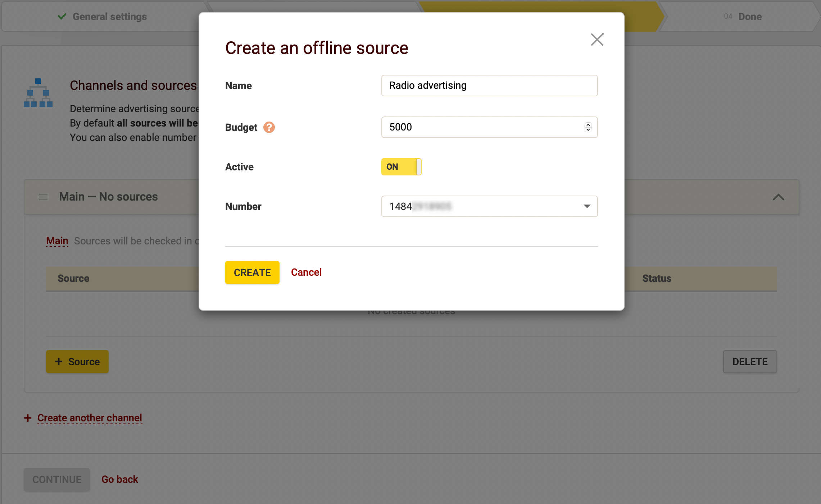
Task: Click the checkmark on General settings
Action: tap(62, 16)
